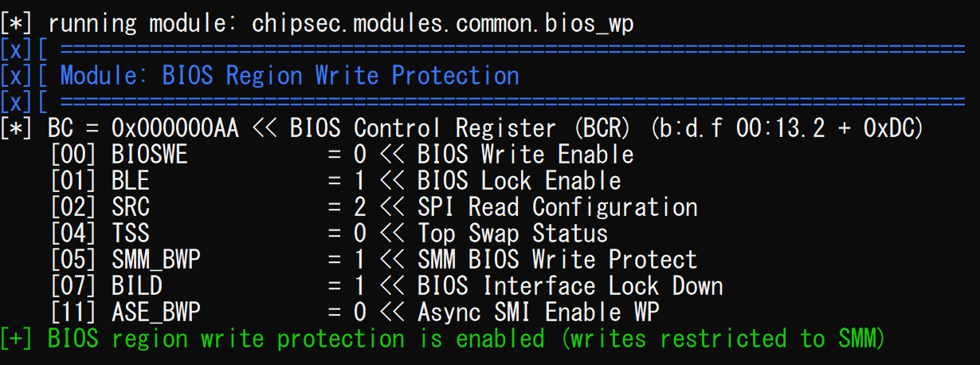Click the "SPI Read Configuration" description
This screenshot has width=980, height=365.
click(557, 207)
